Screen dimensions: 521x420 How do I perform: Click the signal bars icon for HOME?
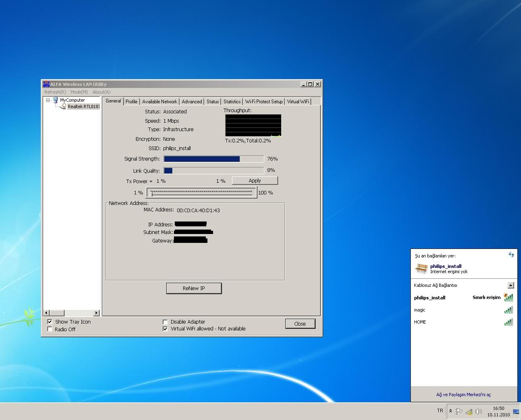click(508, 322)
